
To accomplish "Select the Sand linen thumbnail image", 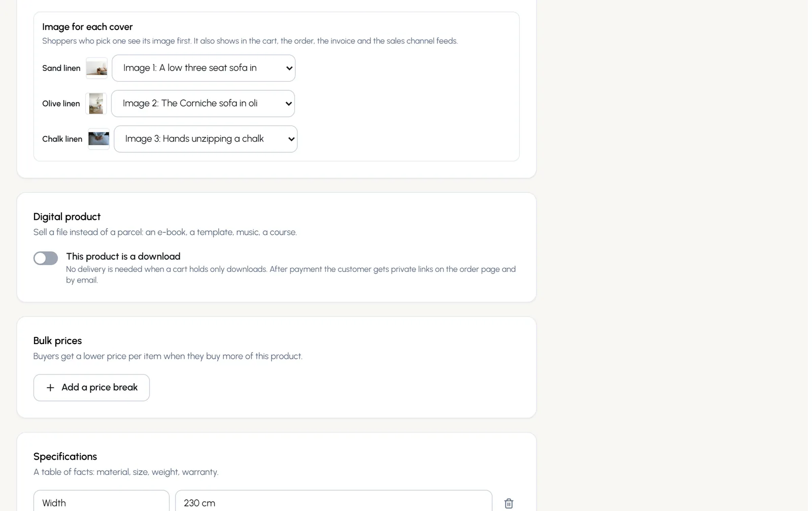I will (x=96, y=68).
